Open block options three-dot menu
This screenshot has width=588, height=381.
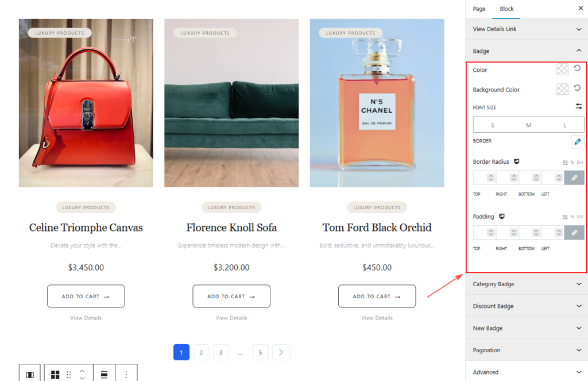click(x=126, y=374)
